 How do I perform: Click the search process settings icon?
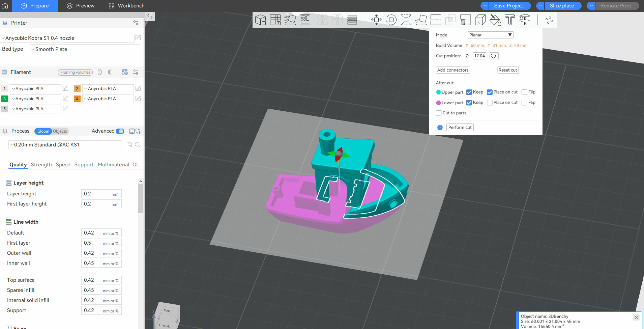pyautogui.click(x=137, y=144)
